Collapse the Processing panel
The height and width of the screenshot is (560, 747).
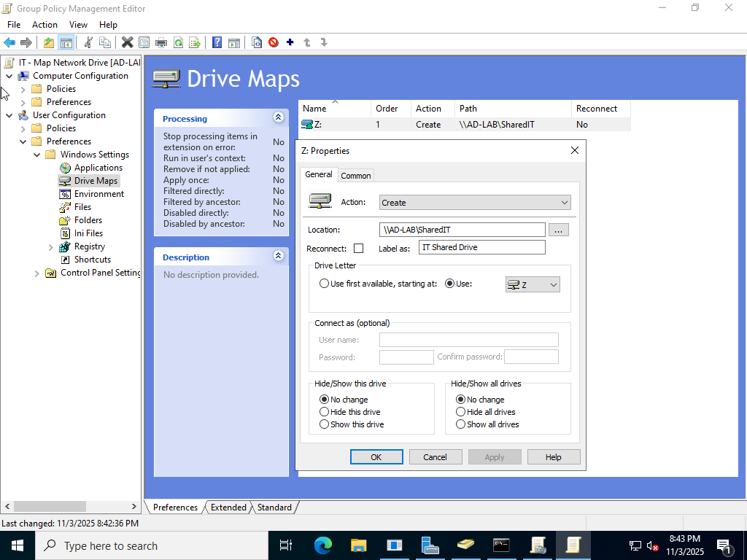pyautogui.click(x=278, y=117)
